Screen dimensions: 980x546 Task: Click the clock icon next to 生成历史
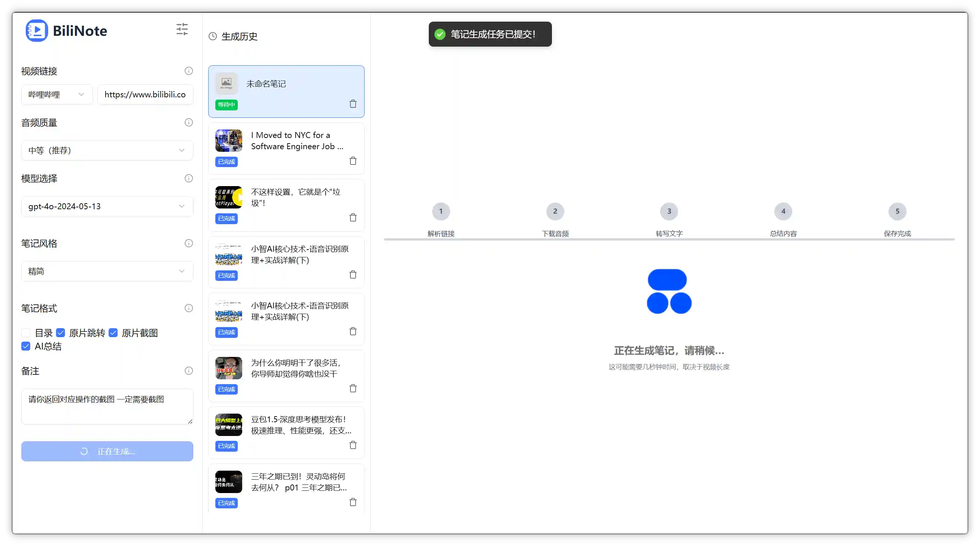pyautogui.click(x=213, y=36)
